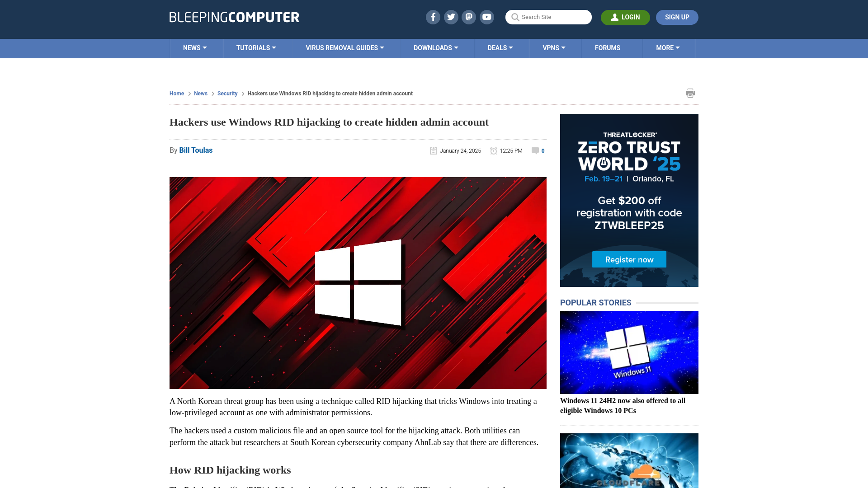Open the Mastodon social icon link

click(468, 17)
